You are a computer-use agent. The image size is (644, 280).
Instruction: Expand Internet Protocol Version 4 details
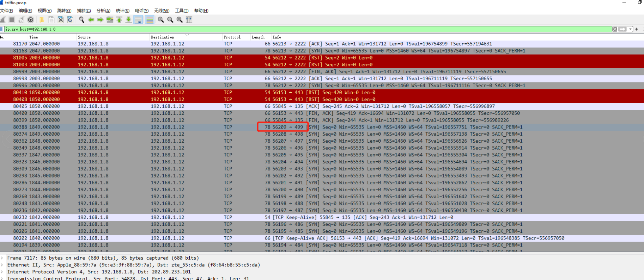(x=2, y=272)
